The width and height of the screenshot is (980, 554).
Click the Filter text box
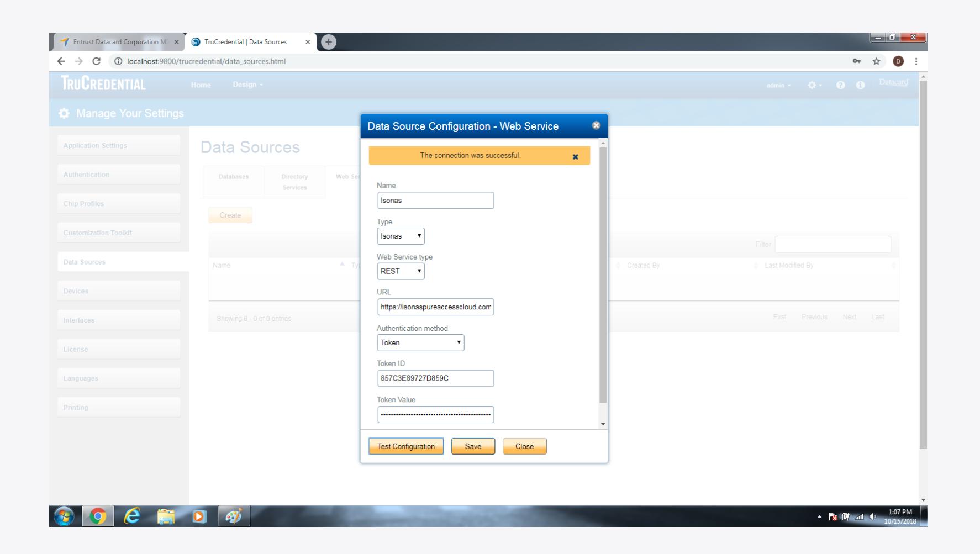833,244
